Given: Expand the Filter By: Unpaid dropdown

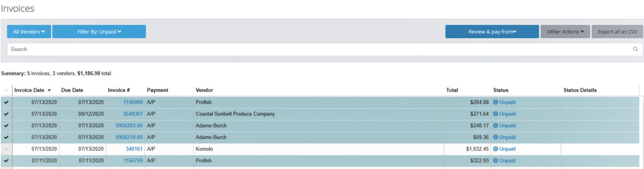Looking at the screenshot, I should click(99, 31).
